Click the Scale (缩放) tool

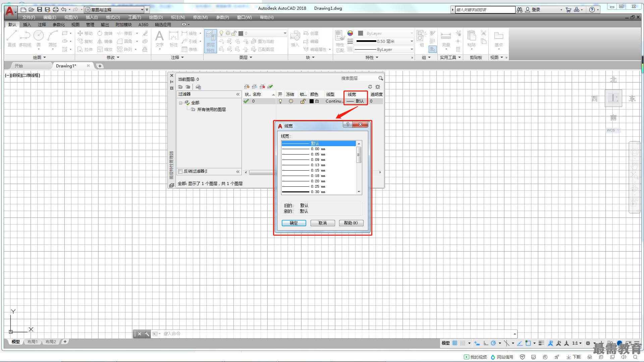(105, 49)
